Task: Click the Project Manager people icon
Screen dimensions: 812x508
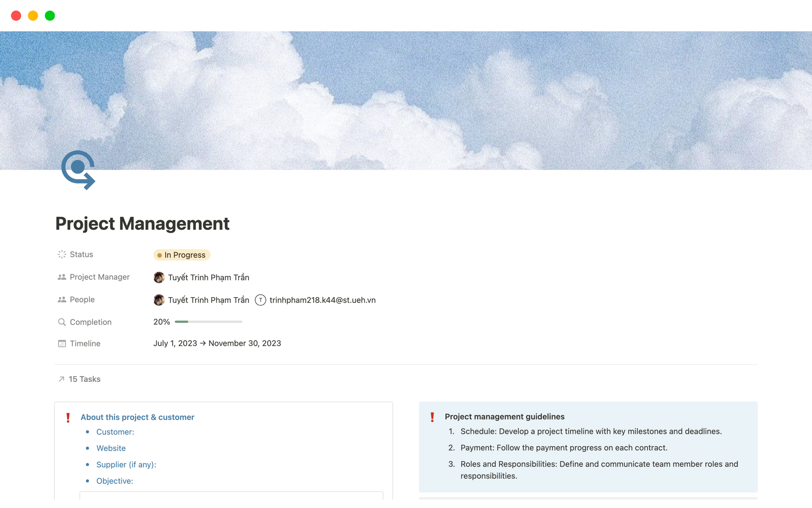Action: [62, 277]
